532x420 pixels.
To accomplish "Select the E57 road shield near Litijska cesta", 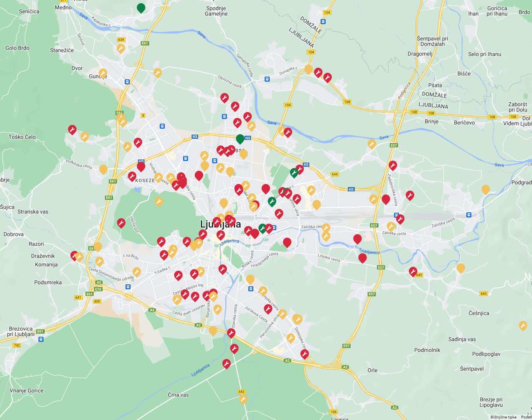I will tap(380, 268).
